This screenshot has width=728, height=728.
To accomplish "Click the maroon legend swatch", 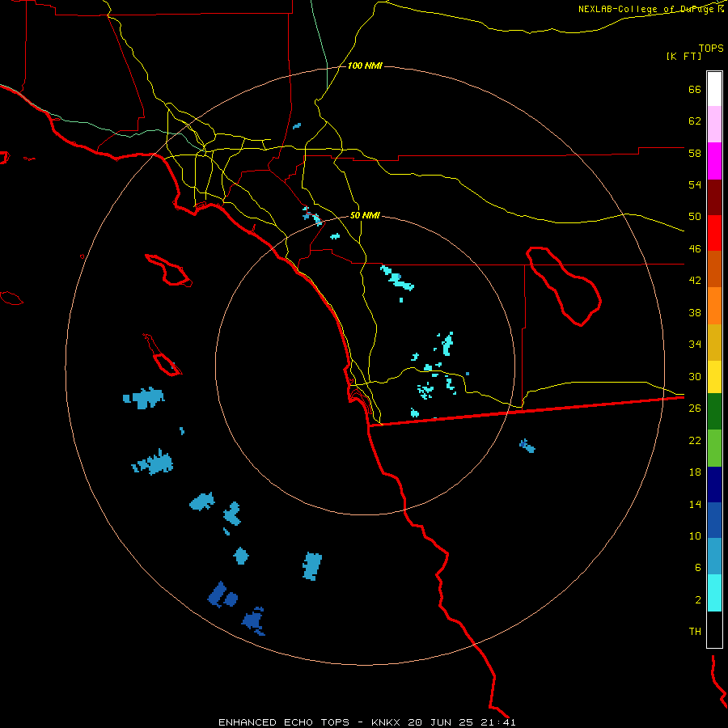I will [714, 197].
